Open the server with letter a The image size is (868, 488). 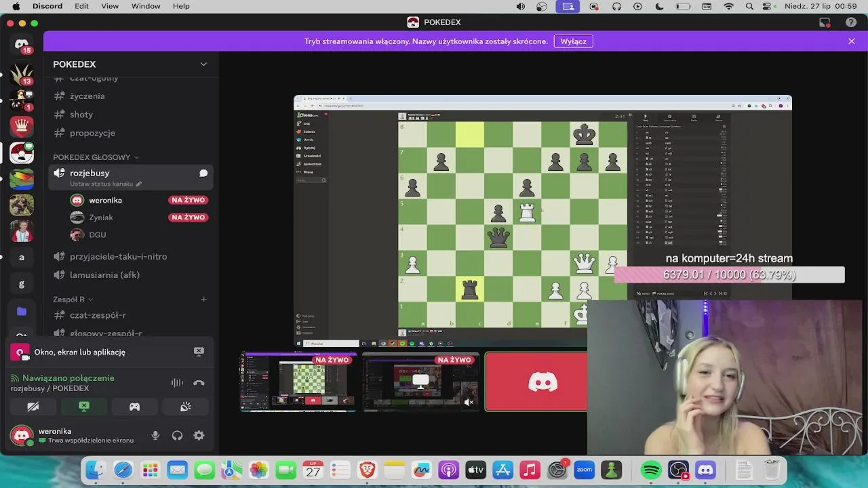(x=22, y=258)
